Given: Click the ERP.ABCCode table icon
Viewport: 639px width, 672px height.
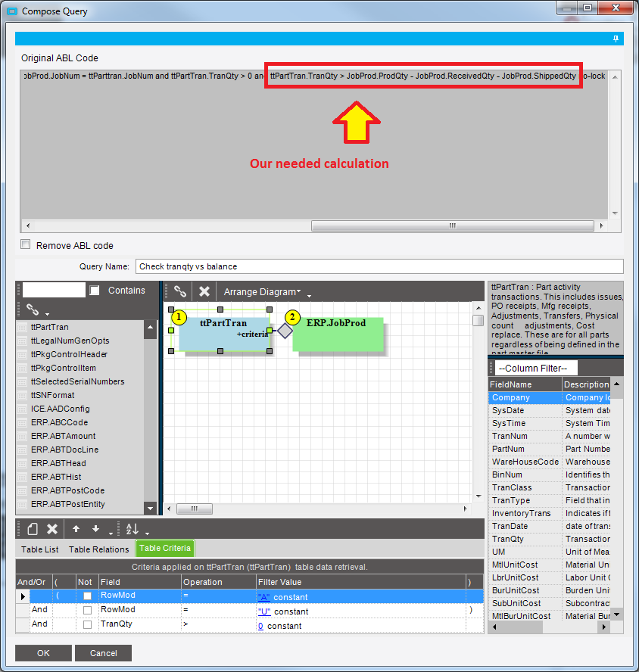Looking at the screenshot, I should click(x=22, y=422).
